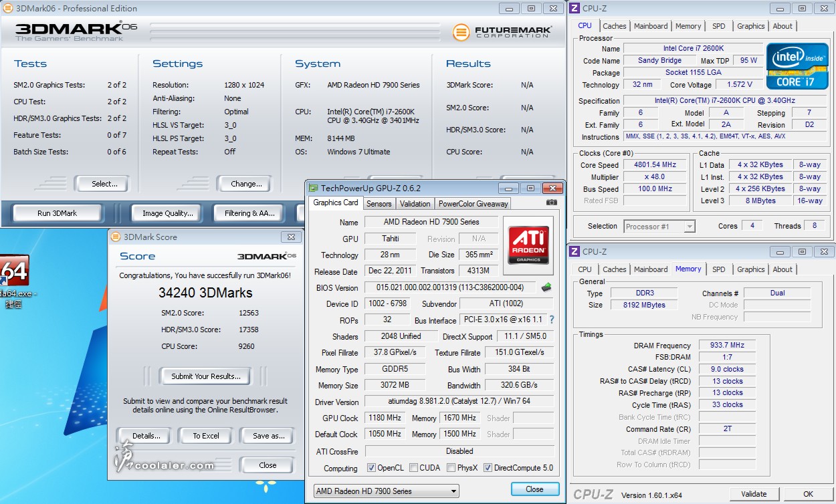836x504 pixels.
Task: Click the Futuremark Corporation logo
Action: click(502, 31)
